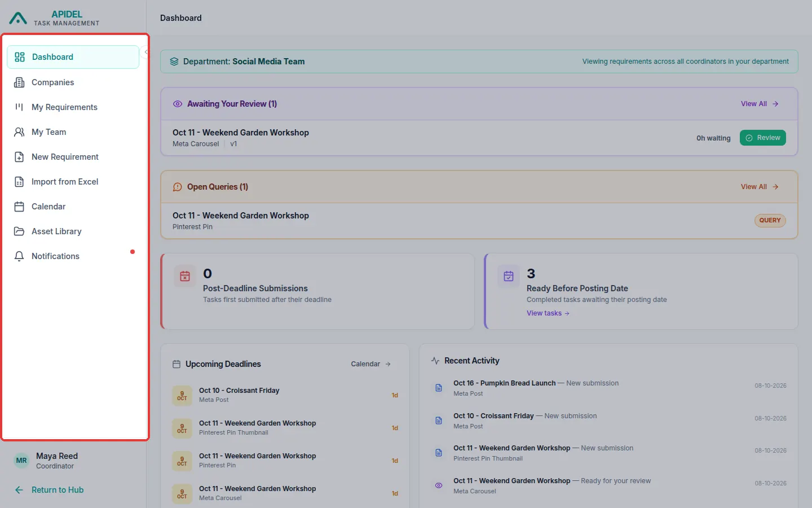
Task: Click the Import from Excel icon
Action: (x=19, y=182)
